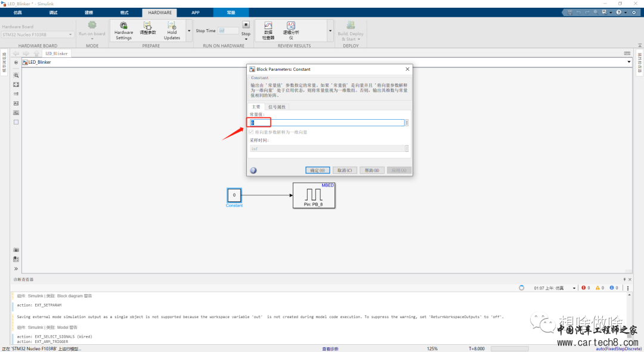Switch to the 格式 ribbon tab
Image resolution: width=644 pixels, height=352 pixels.
(125, 13)
